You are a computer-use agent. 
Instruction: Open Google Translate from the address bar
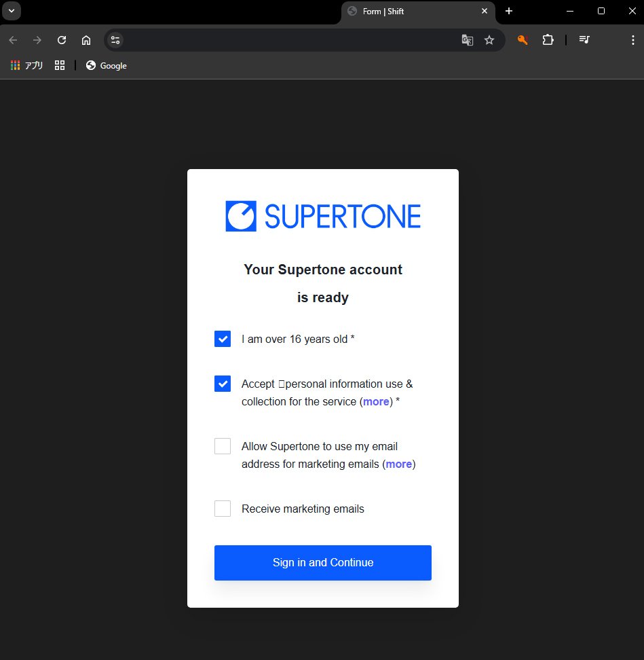point(467,40)
